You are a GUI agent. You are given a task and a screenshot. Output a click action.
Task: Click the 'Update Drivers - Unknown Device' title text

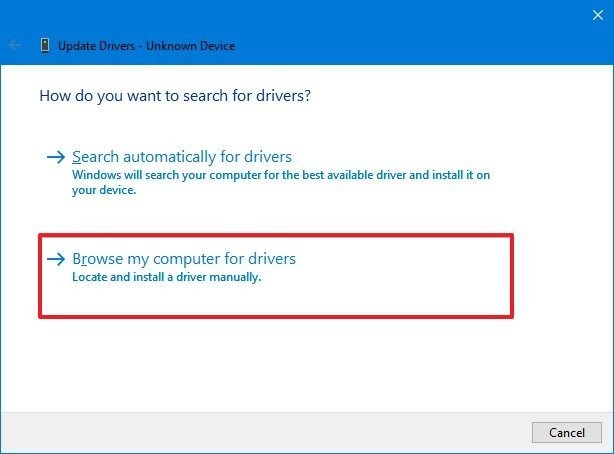[146, 46]
